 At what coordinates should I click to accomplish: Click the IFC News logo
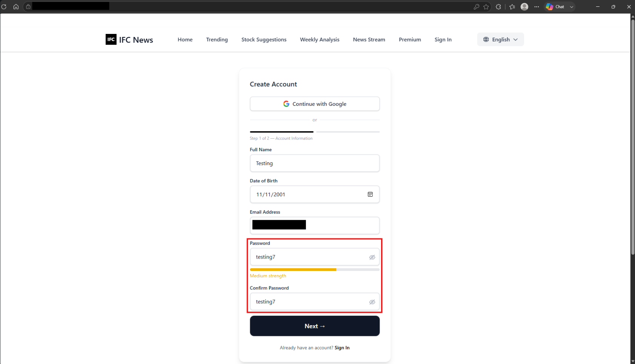click(129, 40)
